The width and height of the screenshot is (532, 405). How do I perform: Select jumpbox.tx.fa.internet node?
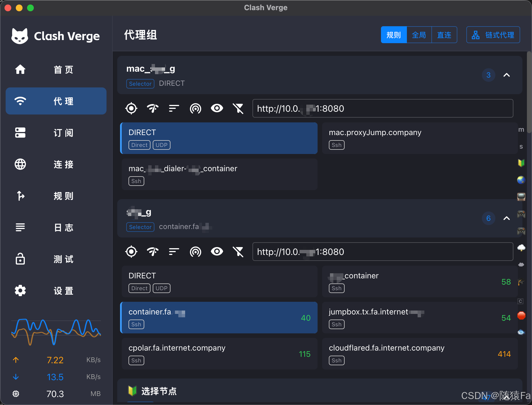click(420, 318)
